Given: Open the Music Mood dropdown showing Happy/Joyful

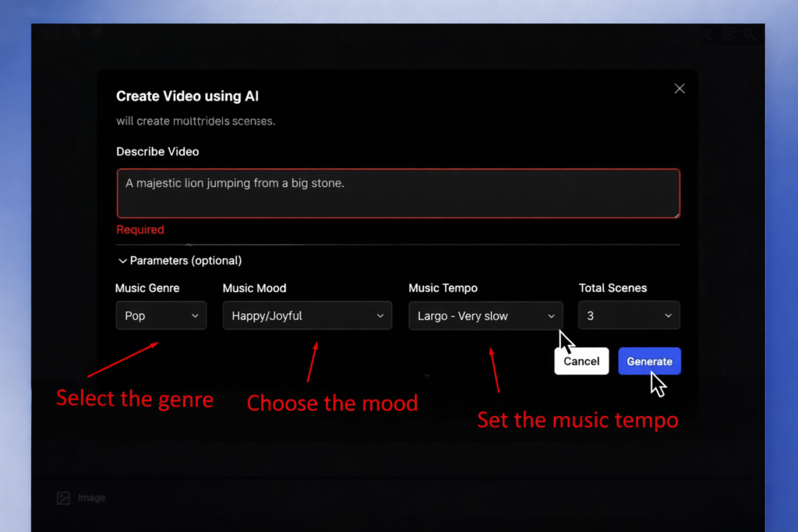Looking at the screenshot, I should (307, 316).
